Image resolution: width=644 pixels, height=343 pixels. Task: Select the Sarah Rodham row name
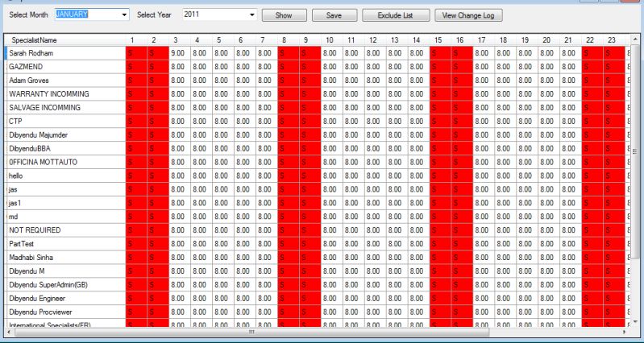[31, 53]
